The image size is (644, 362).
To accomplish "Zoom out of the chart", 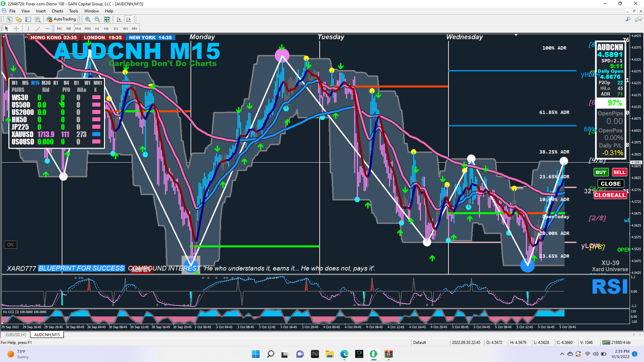I will tap(97, 19).
